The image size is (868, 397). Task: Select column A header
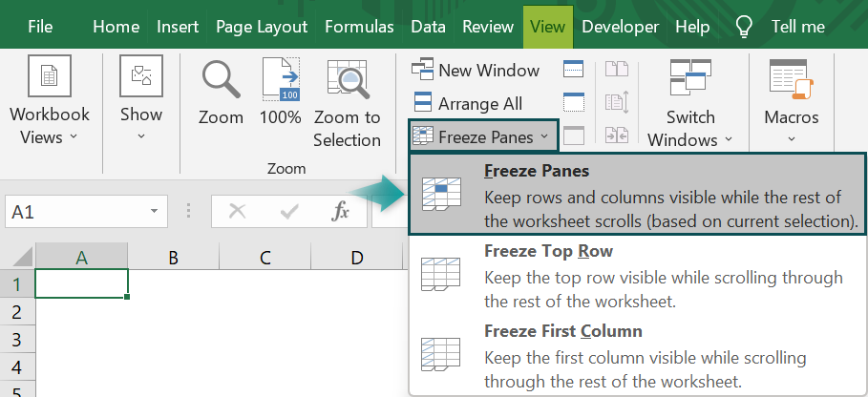(81, 257)
